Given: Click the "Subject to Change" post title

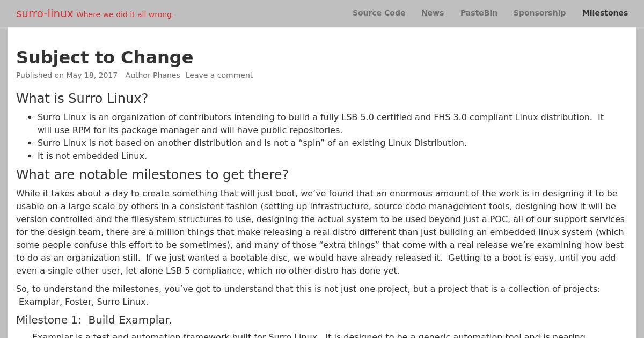Looking at the screenshot, I should [x=105, y=57].
